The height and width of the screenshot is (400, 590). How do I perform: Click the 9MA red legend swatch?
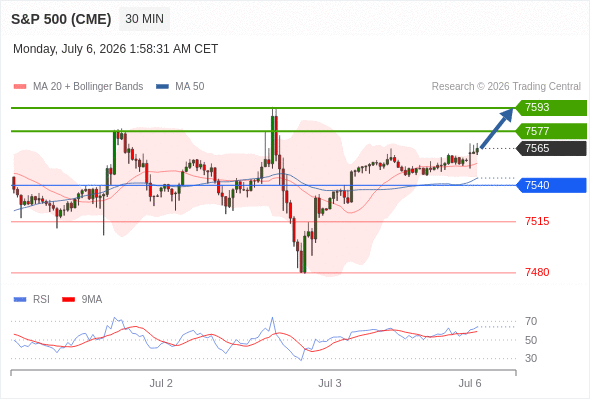click(x=68, y=300)
